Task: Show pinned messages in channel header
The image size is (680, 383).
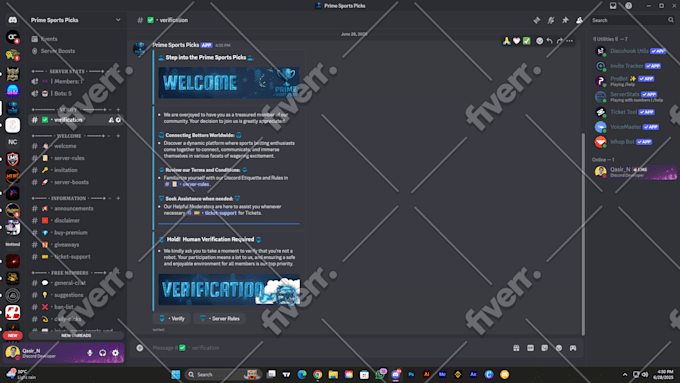Action: 565,20
